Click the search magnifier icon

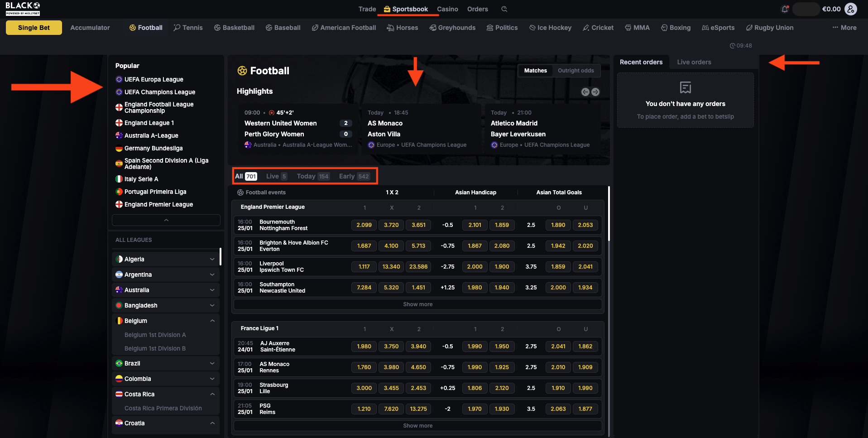coord(504,9)
